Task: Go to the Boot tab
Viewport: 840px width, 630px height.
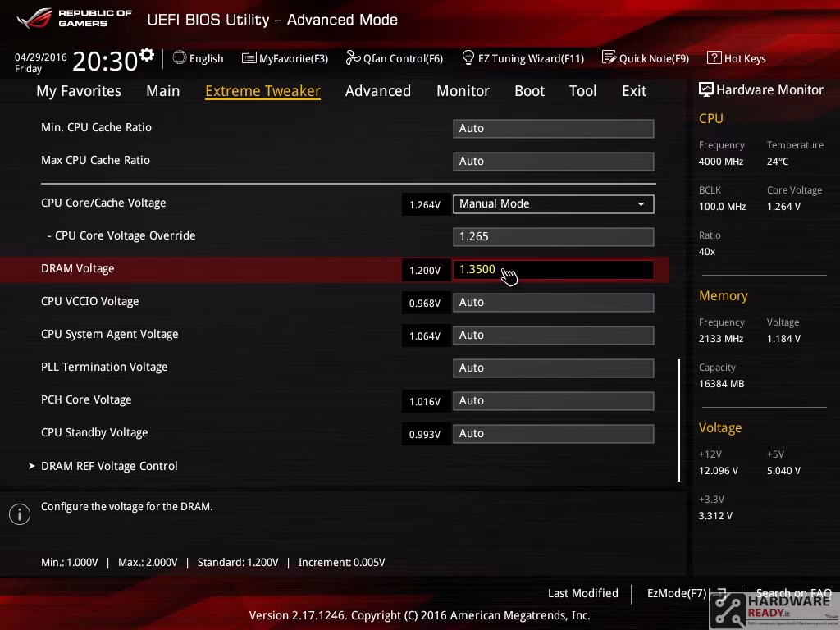Action: (529, 91)
